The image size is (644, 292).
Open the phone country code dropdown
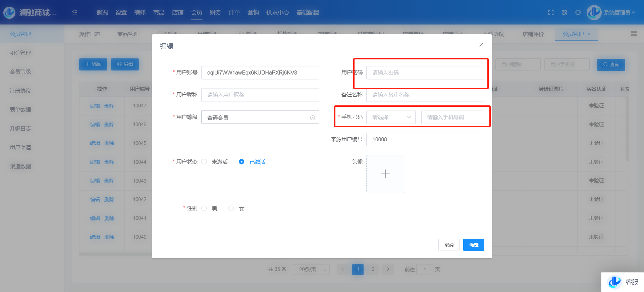coord(391,117)
